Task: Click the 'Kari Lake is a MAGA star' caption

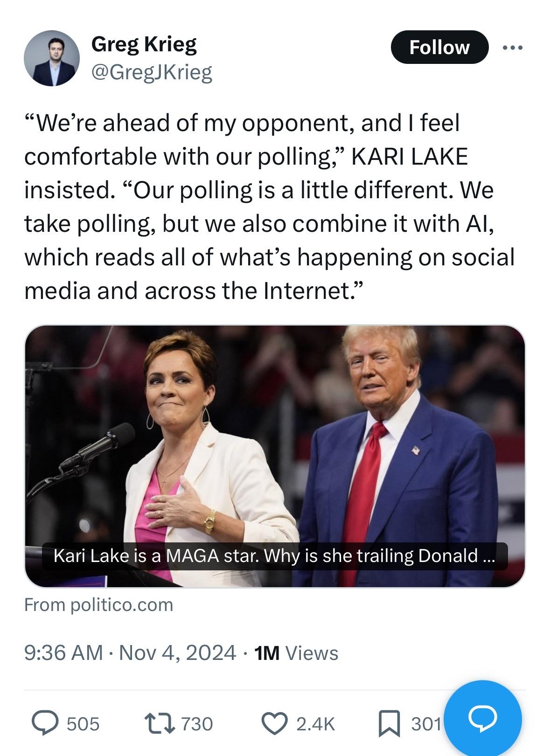Action: pos(274,555)
